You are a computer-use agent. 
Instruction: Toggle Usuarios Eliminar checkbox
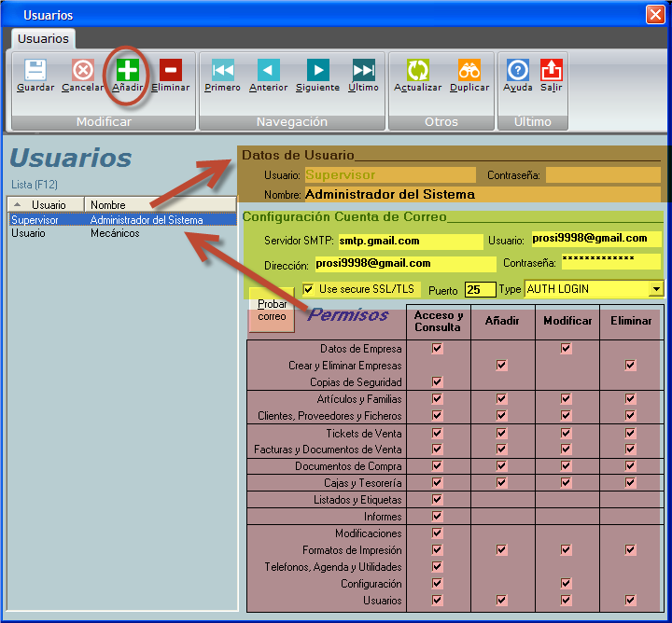point(630,600)
